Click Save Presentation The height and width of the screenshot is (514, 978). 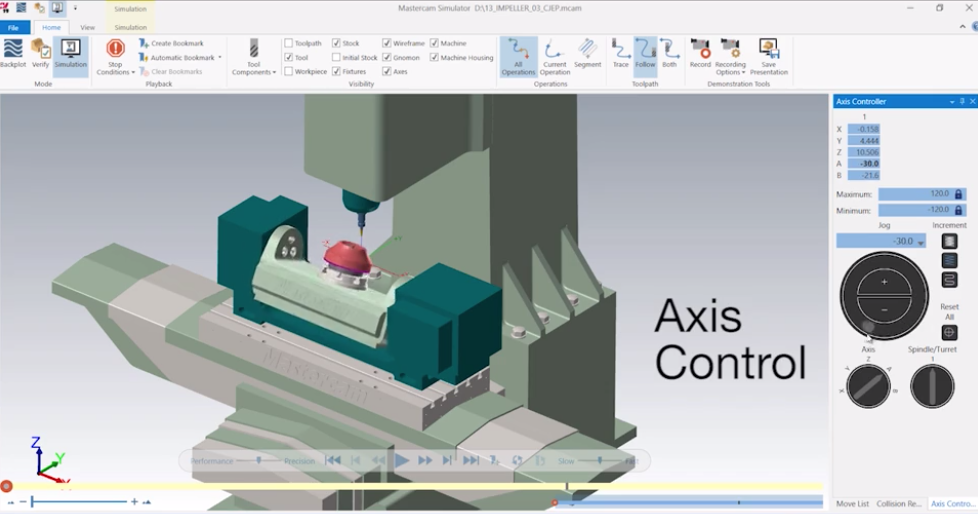click(768, 57)
